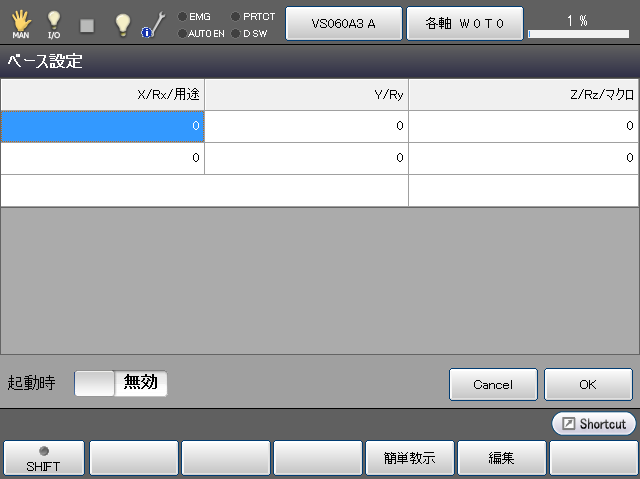Click the Cancel button
The width and height of the screenshot is (640, 479).
coord(493,384)
